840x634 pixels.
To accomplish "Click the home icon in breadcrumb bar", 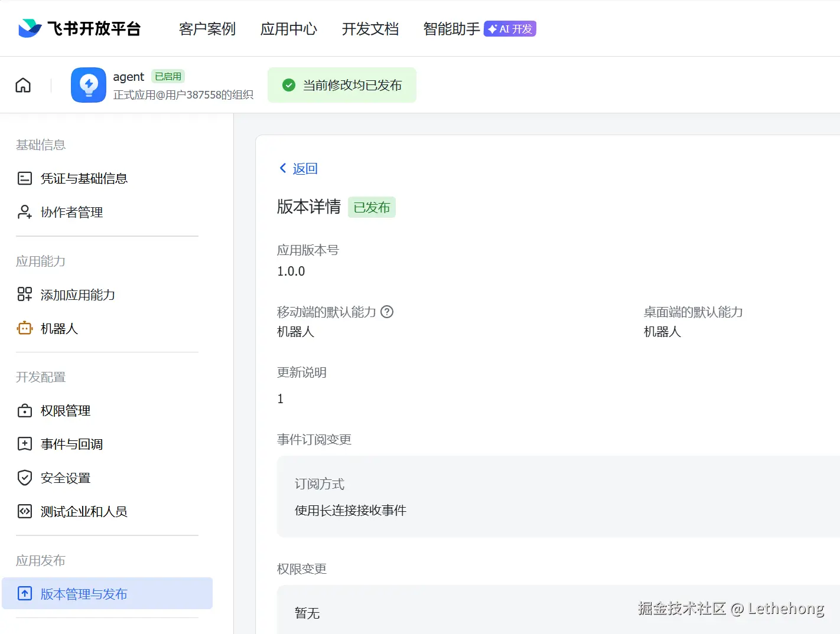I will point(23,85).
